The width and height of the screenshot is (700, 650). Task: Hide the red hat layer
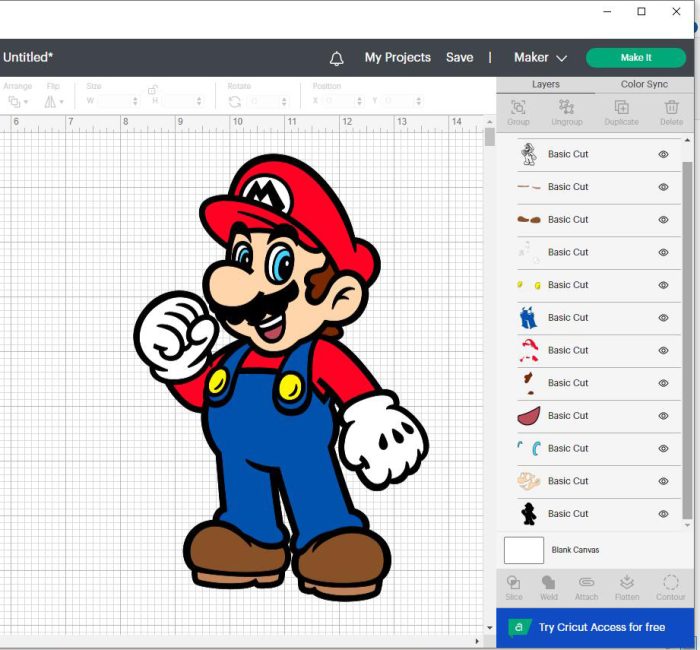663,350
